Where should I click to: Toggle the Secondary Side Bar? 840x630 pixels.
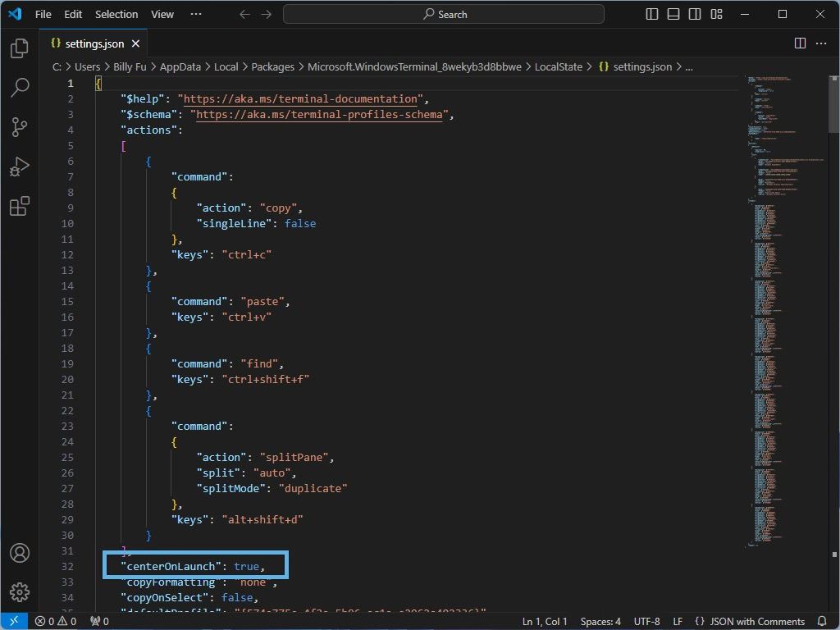[694, 14]
